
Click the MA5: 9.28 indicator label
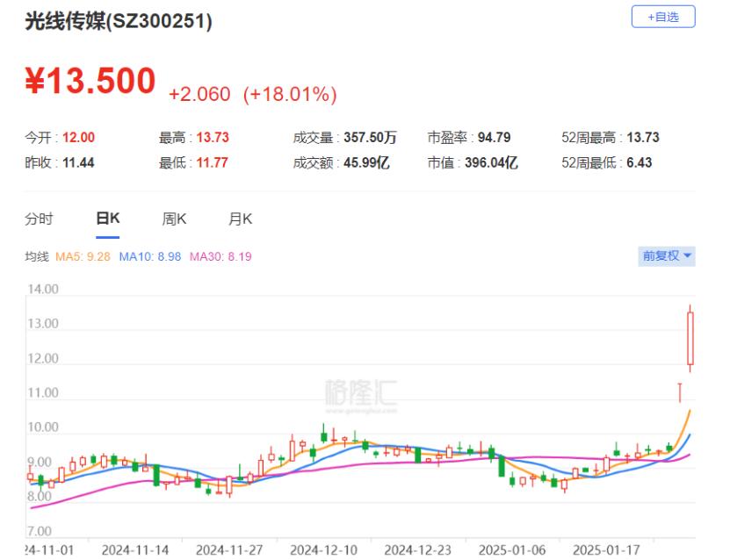83,256
